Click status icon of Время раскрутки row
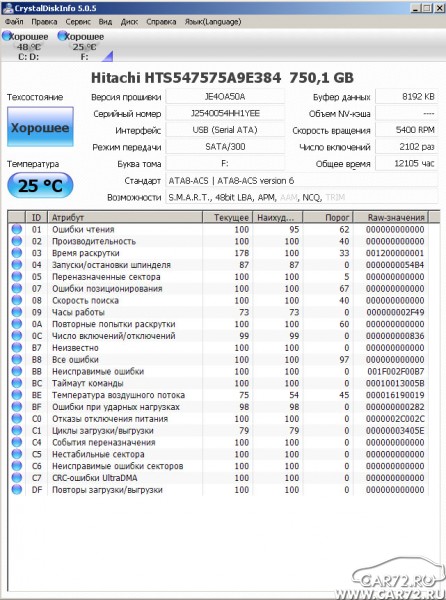The image size is (446, 600). tap(16, 253)
